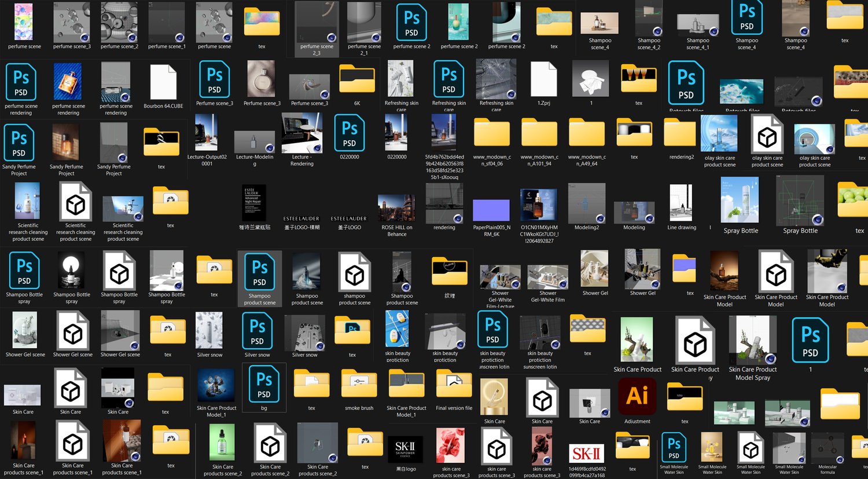Select the 1.Zprj blank file icon
The image size is (868, 479).
click(x=543, y=79)
